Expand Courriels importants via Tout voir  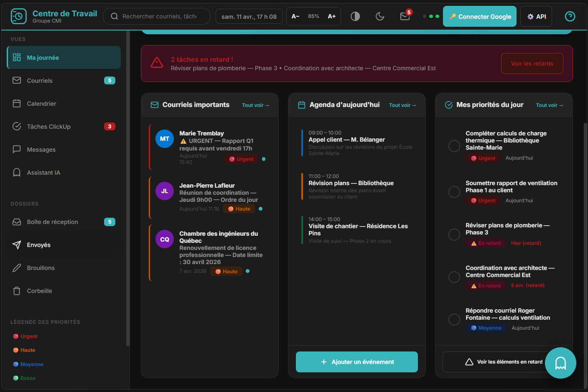(x=255, y=105)
